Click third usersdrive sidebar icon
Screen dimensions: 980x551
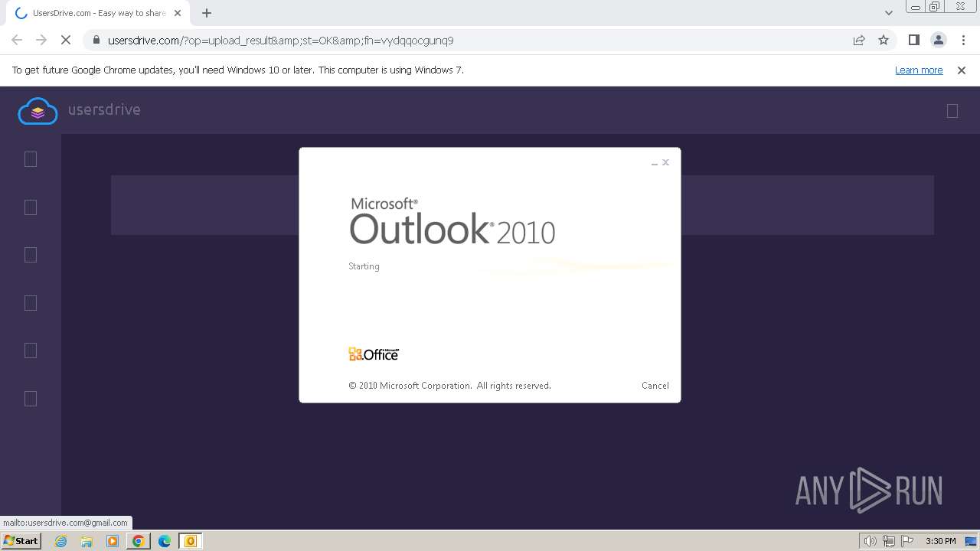click(31, 255)
